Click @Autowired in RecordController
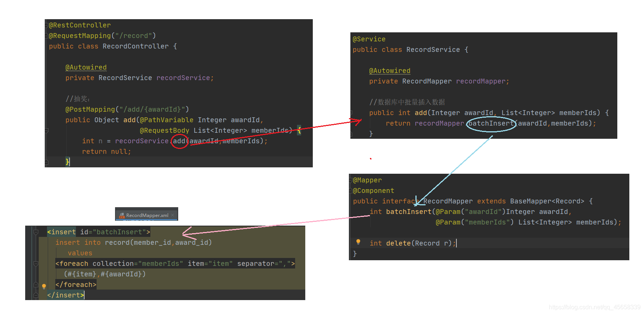644x314 pixels. 86,67
